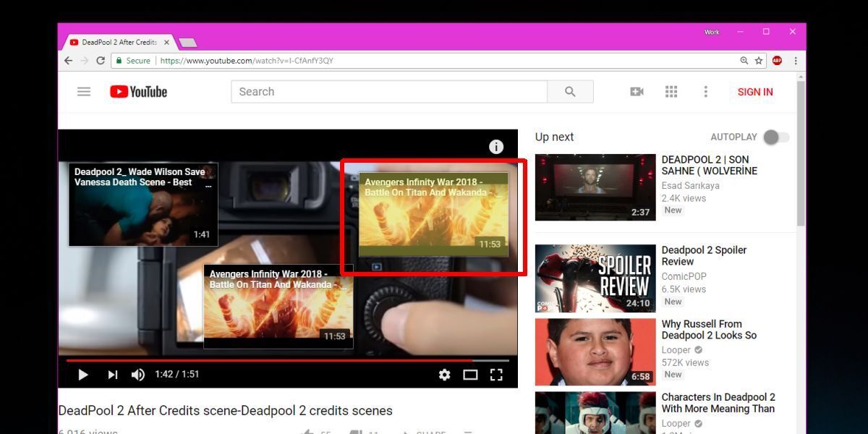Open the player settings gear menu

point(444,375)
